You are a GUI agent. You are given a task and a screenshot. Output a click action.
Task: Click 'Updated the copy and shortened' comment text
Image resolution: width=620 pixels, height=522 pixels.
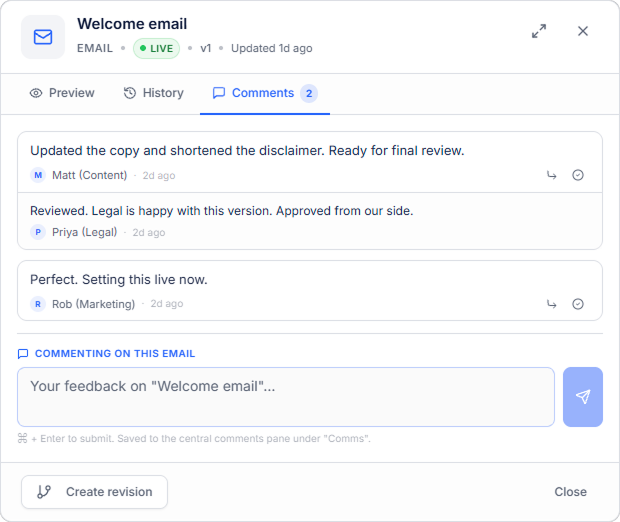[x=247, y=151]
